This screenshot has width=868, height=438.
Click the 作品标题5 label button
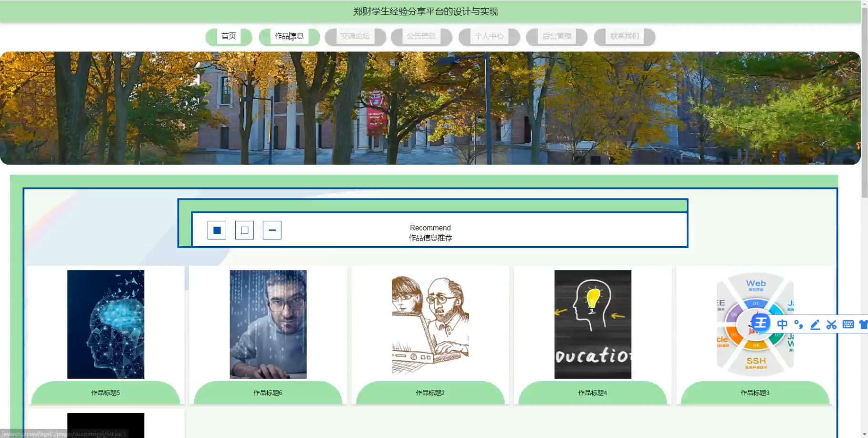[105, 393]
